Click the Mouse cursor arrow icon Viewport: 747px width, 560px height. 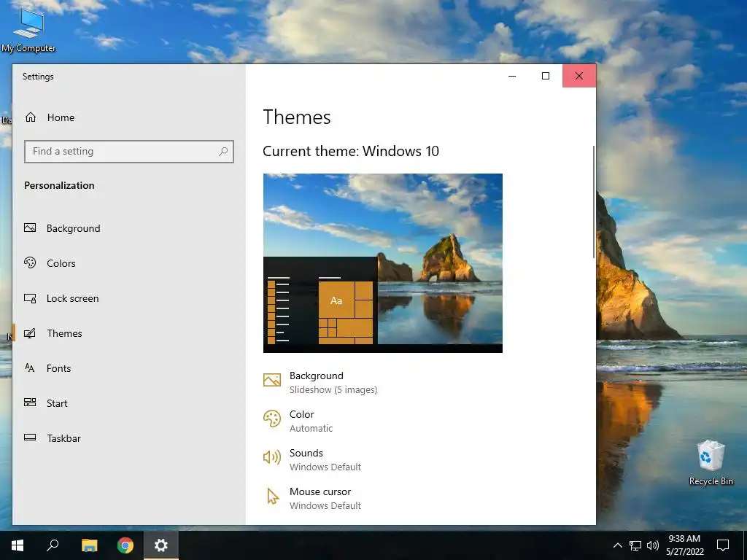[273, 496]
